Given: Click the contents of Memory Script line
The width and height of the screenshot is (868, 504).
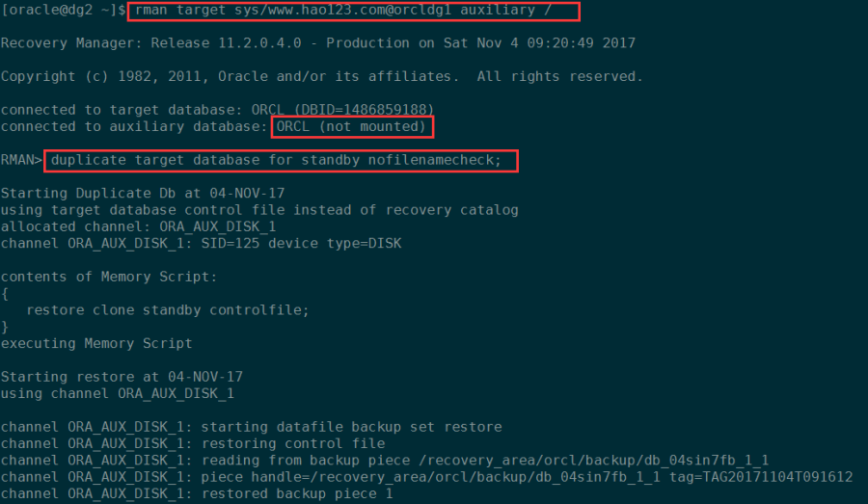Looking at the screenshot, I should [x=109, y=277].
